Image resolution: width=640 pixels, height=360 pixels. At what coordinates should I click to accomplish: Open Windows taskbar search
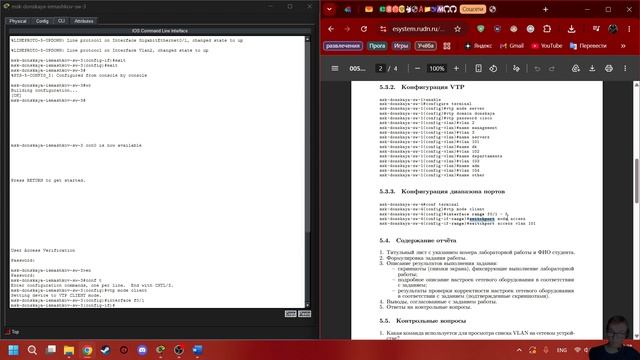pos(32,350)
